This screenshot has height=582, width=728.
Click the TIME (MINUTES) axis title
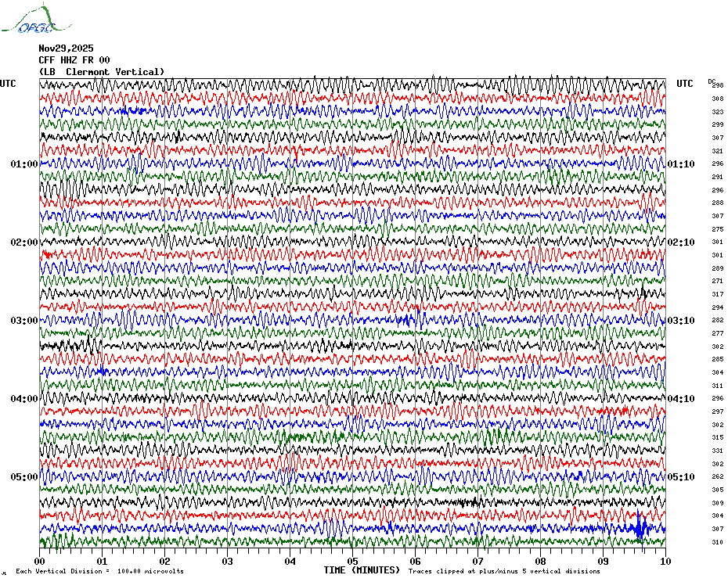362,570
